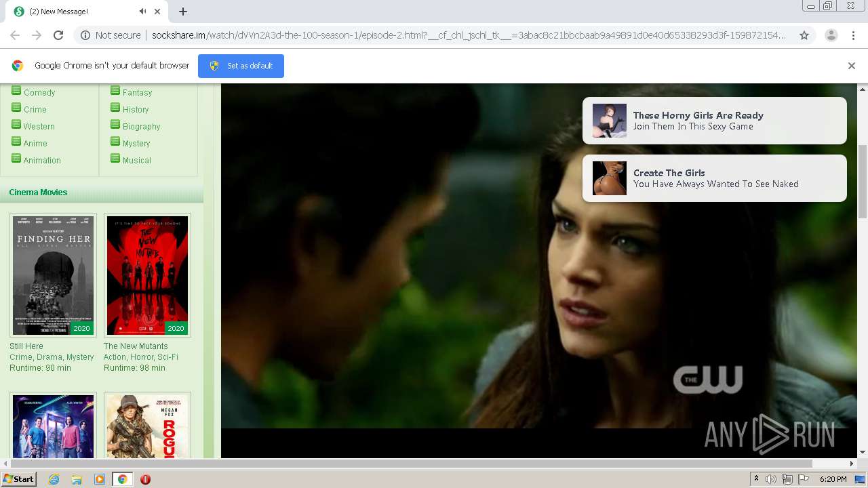
Task: Click the browser forward arrow
Action: click(x=37, y=35)
